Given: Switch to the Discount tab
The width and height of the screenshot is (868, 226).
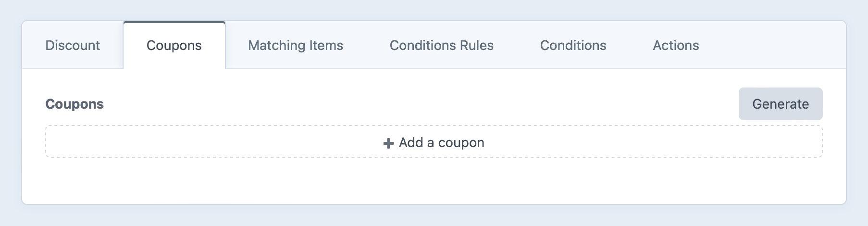Looking at the screenshot, I should [x=73, y=45].
